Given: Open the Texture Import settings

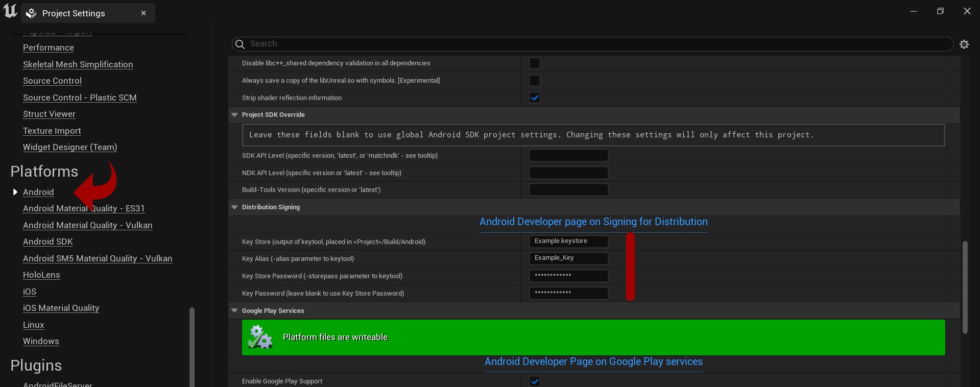Looking at the screenshot, I should coord(52,131).
